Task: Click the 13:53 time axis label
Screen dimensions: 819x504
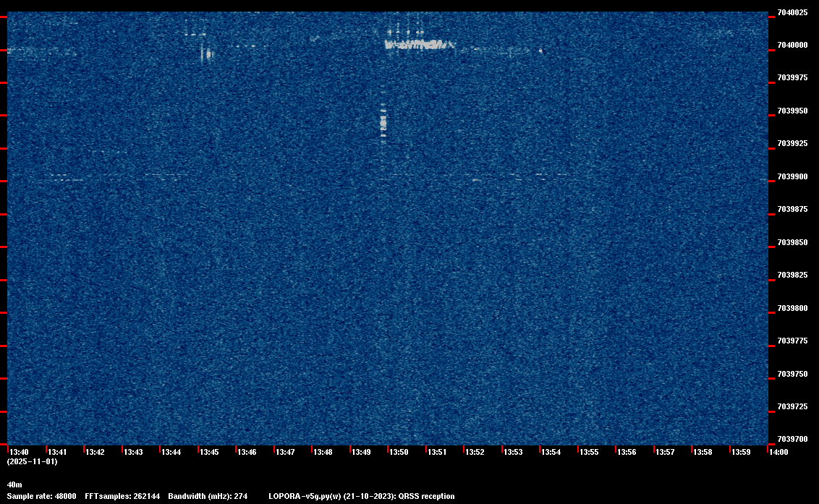Action: coord(513,452)
